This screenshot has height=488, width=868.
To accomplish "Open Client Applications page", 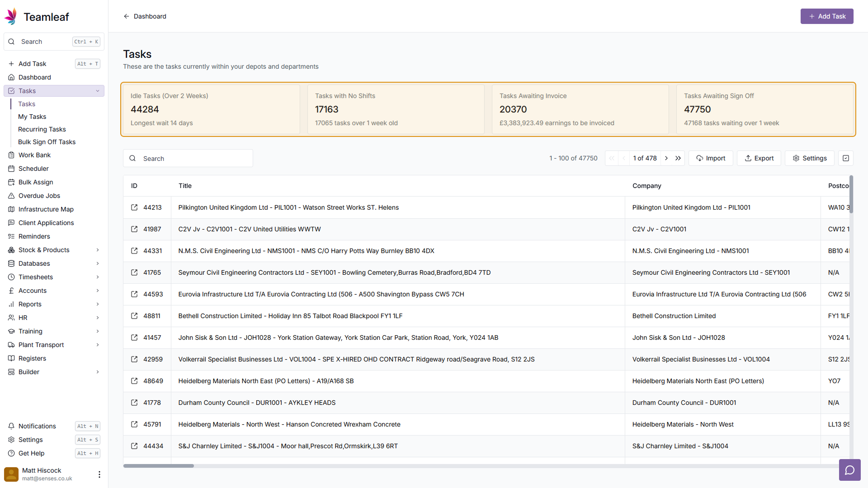I will point(54,223).
